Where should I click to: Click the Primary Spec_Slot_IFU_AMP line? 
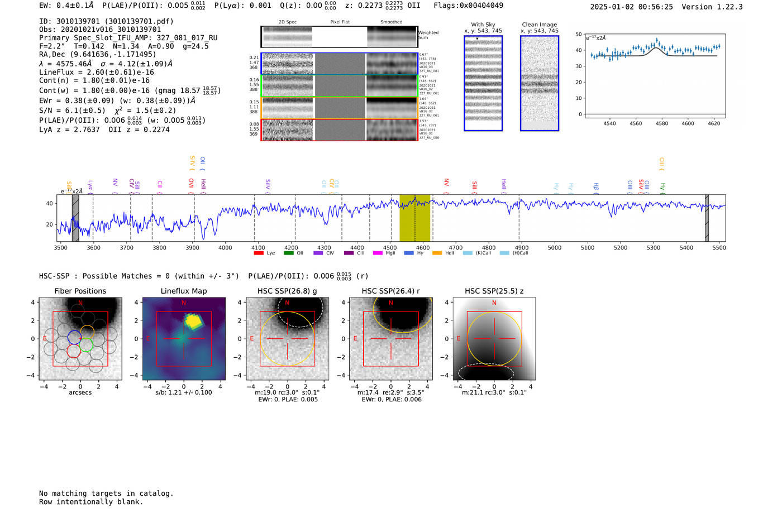pos(128,38)
